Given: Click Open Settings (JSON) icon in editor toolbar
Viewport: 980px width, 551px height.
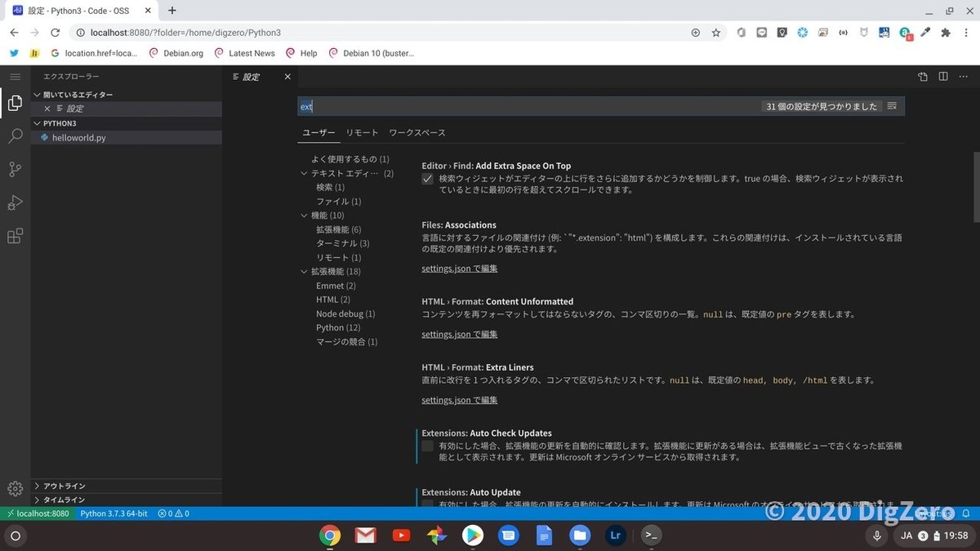Looking at the screenshot, I should point(923,77).
